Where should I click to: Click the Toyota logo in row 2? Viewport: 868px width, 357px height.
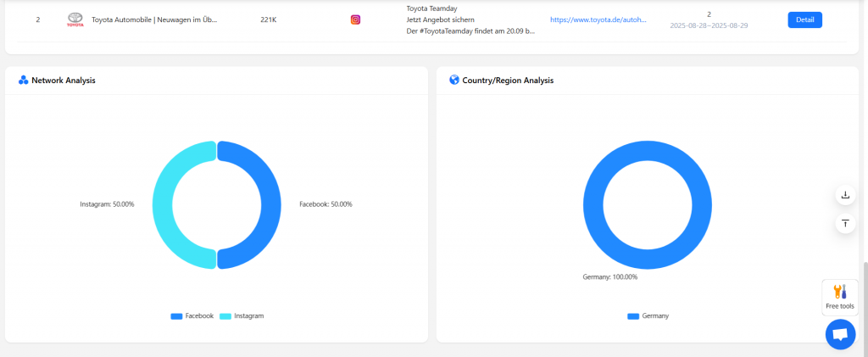click(75, 20)
